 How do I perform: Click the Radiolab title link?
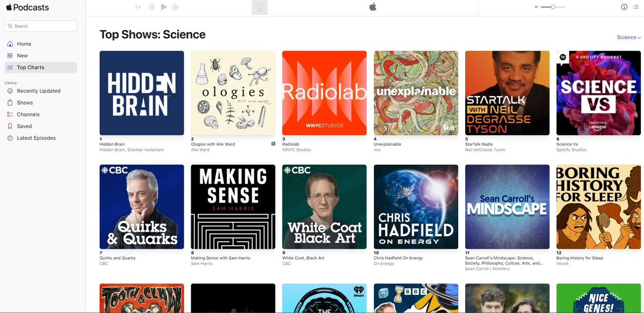point(290,144)
